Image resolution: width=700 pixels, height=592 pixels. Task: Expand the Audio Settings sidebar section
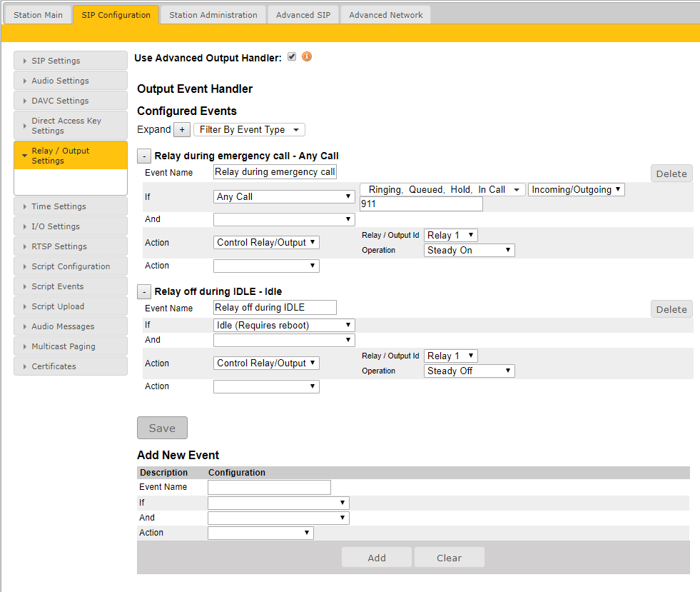[x=70, y=81]
